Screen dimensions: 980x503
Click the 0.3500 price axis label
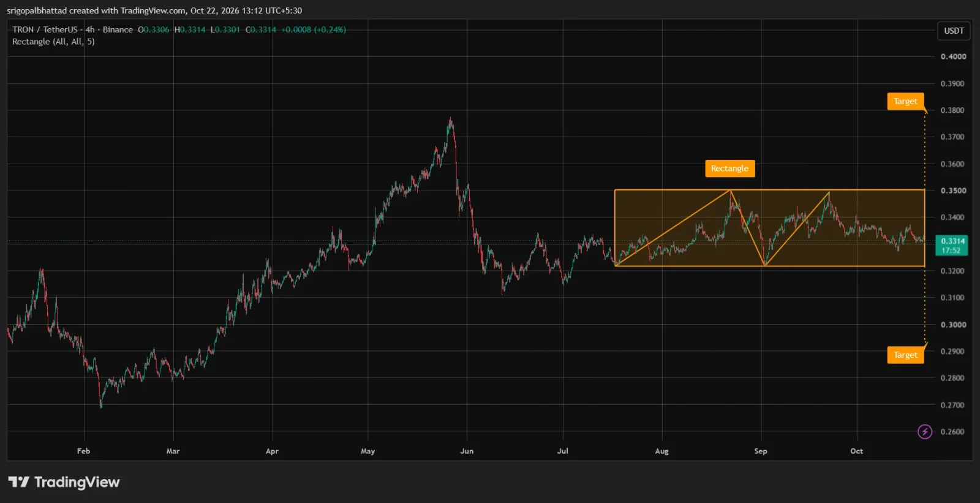coord(953,191)
